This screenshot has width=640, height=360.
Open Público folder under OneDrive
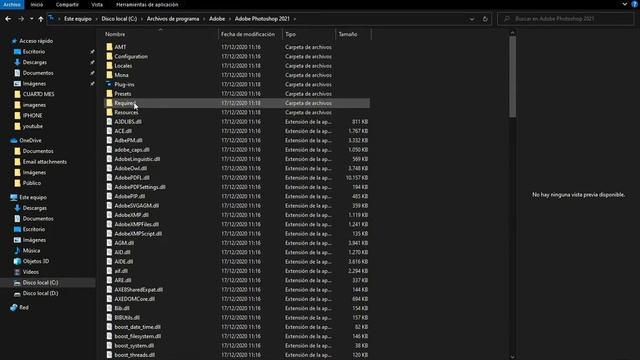(32, 183)
